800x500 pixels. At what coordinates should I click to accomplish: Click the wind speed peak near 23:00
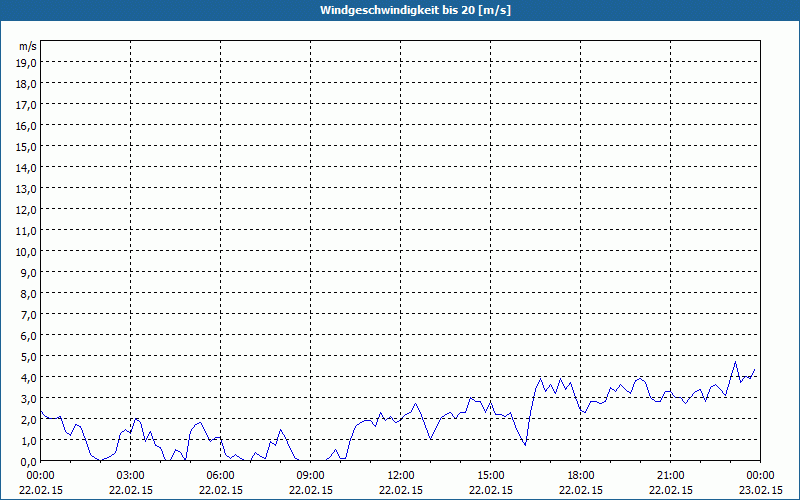click(x=735, y=362)
